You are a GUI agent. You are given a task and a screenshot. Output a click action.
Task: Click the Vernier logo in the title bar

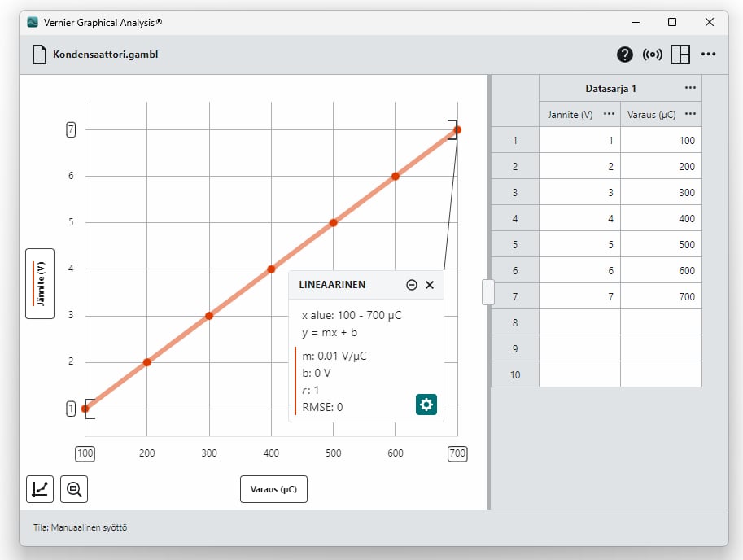33,22
